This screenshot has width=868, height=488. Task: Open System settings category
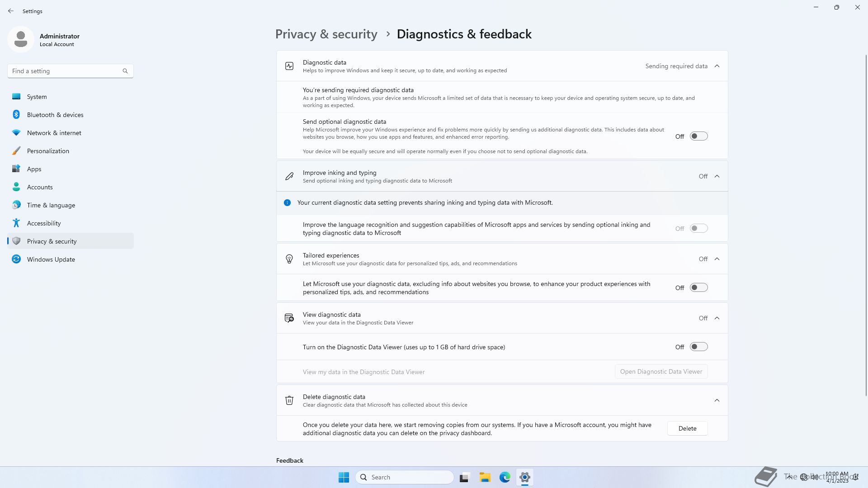71,97
